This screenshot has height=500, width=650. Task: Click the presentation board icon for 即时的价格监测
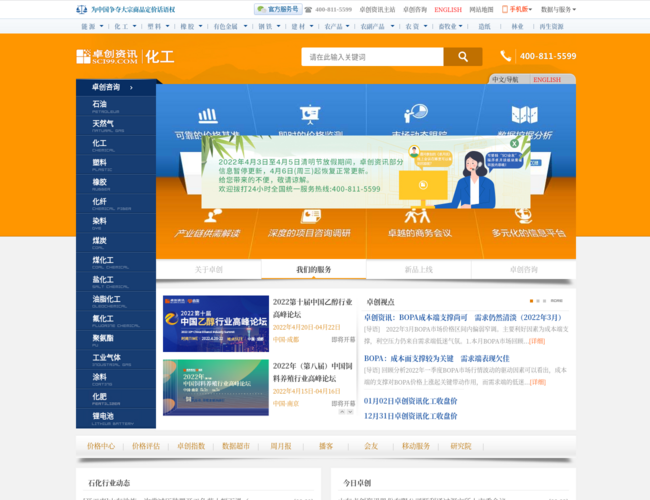pos(310,114)
